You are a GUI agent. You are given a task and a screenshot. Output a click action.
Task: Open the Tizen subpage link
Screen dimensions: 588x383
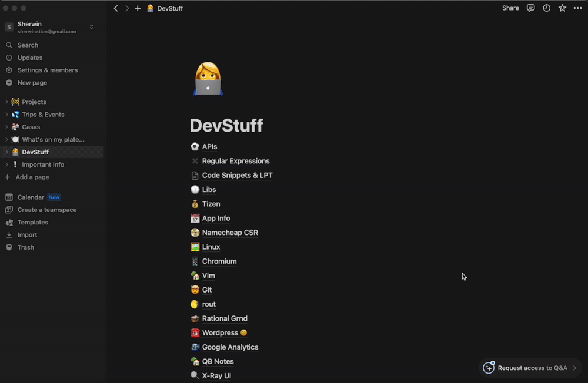coord(211,204)
